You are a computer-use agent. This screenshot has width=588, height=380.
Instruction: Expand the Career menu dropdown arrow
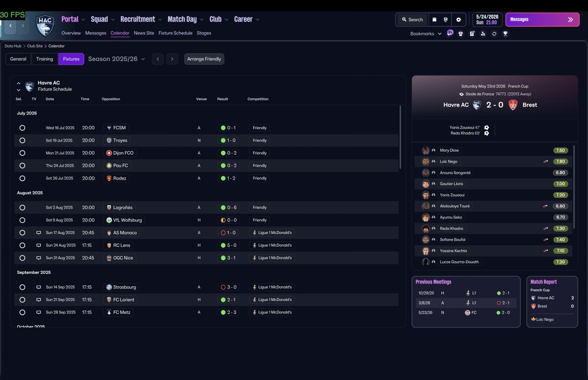point(258,20)
